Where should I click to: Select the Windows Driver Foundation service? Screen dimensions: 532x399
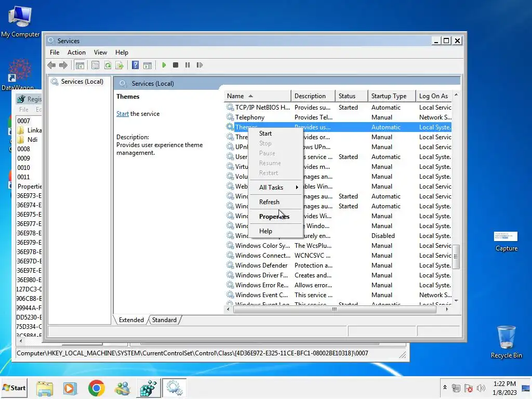338,275
